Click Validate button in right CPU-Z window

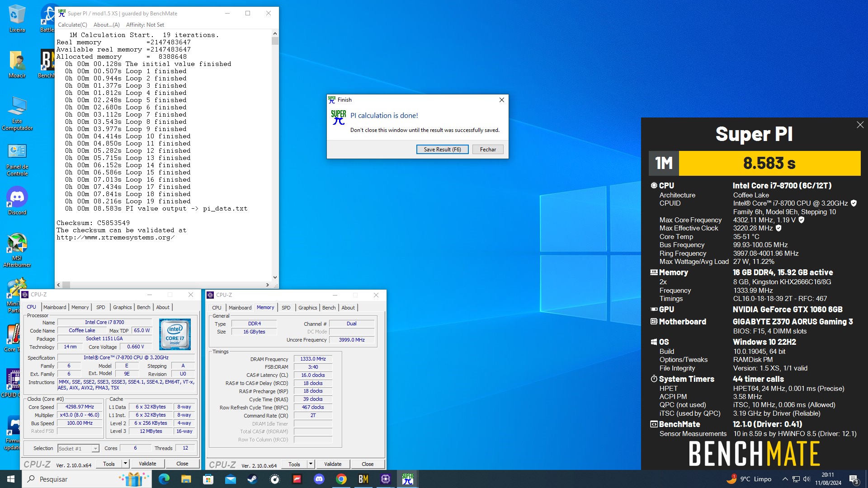pos(333,464)
